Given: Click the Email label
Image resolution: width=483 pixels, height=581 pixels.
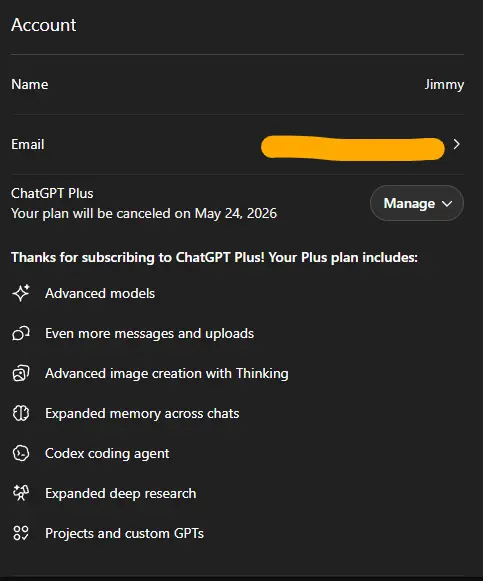Looking at the screenshot, I should (28, 144).
